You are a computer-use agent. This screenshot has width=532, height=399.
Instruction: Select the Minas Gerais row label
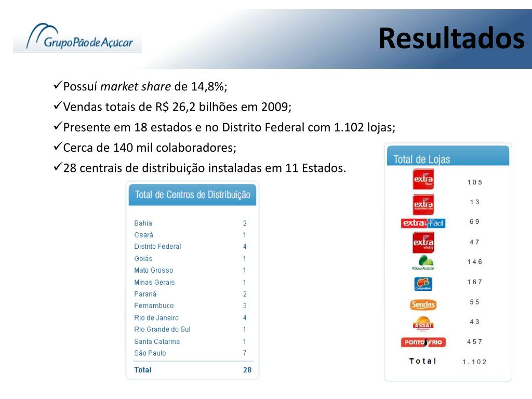(154, 282)
